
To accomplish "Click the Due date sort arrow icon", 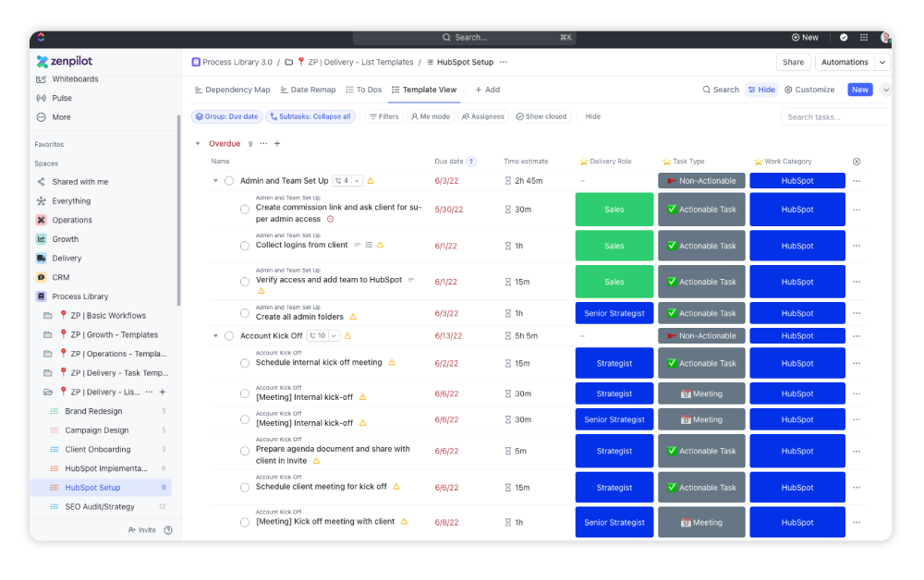I will click(471, 162).
